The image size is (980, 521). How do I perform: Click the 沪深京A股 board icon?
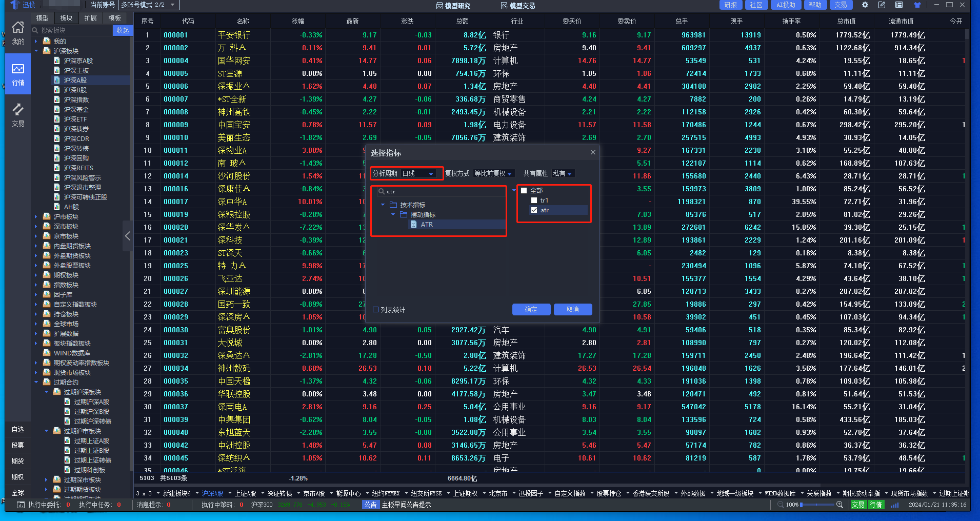coord(57,61)
